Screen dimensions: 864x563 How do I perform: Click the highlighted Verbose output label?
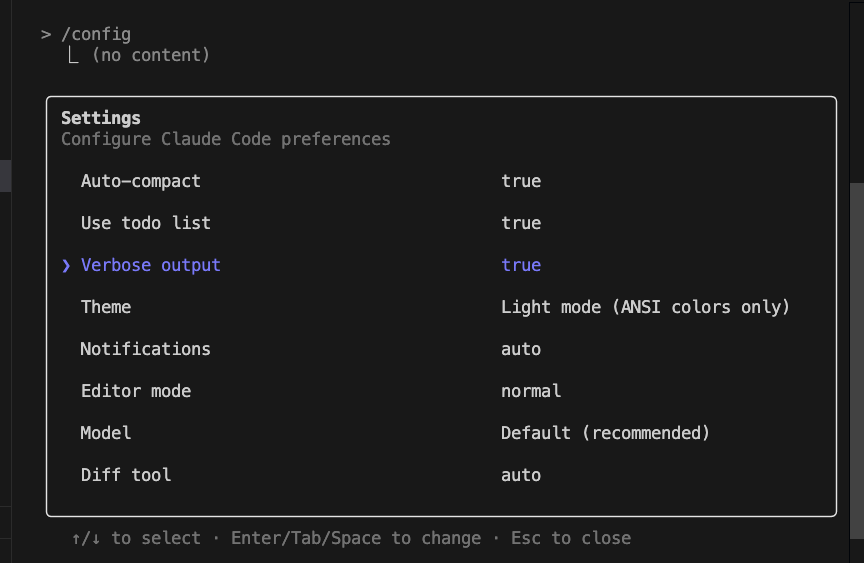point(151,265)
